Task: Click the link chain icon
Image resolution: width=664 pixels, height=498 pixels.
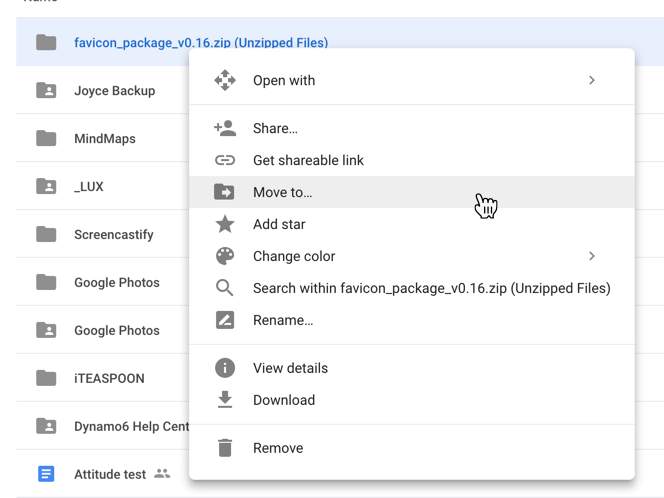Action: pyautogui.click(x=225, y=160)
